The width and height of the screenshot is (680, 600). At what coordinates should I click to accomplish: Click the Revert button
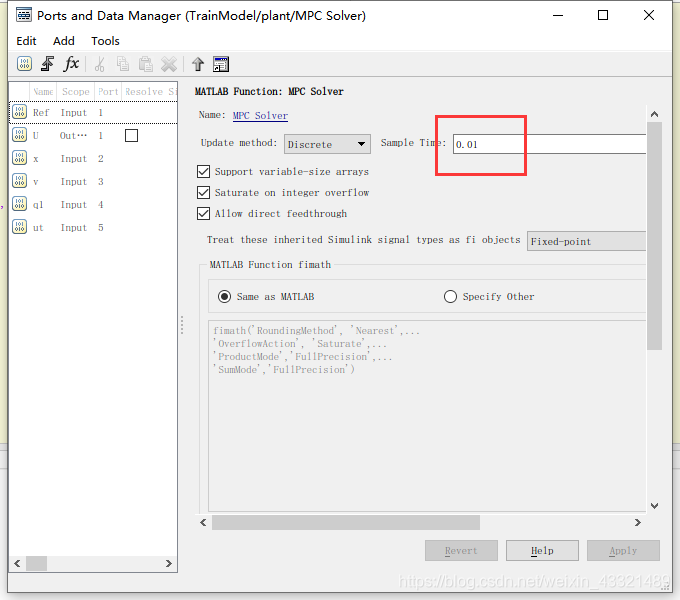(461, 551)
